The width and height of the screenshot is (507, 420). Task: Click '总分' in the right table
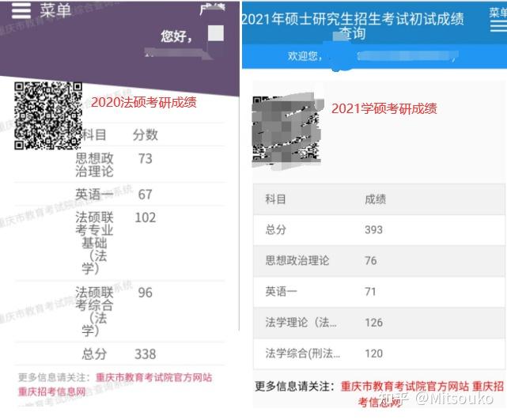pos(275,229)
